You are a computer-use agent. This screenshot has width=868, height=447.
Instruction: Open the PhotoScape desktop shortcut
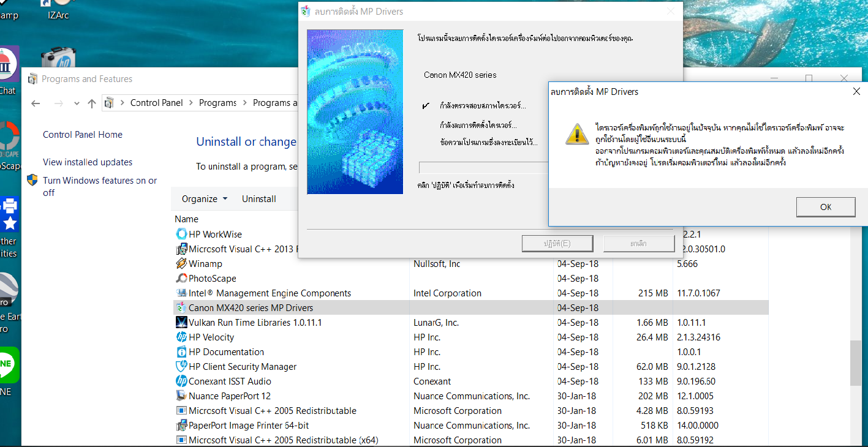pyautogui.click(x=9, y=146)
